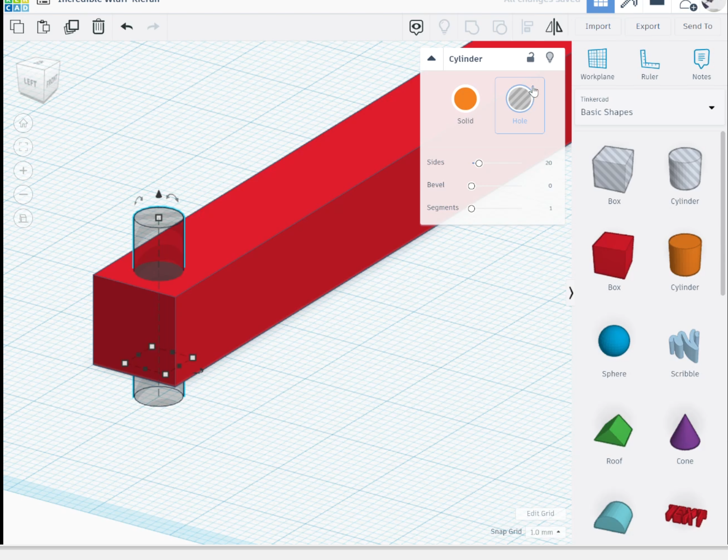The width and height of the screenshot is (728, 560).
Task: Open the Align tool
Action: pyautogui.click(x=527, y=27)
